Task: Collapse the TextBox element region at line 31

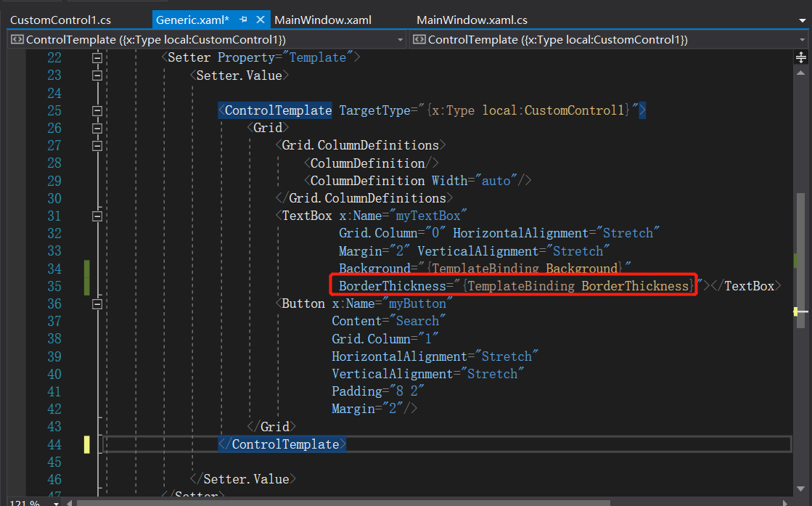Action: point(97,215)
